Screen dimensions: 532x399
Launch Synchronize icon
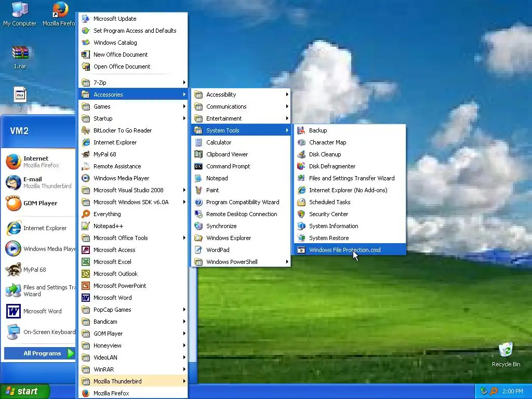click(198, 225)
